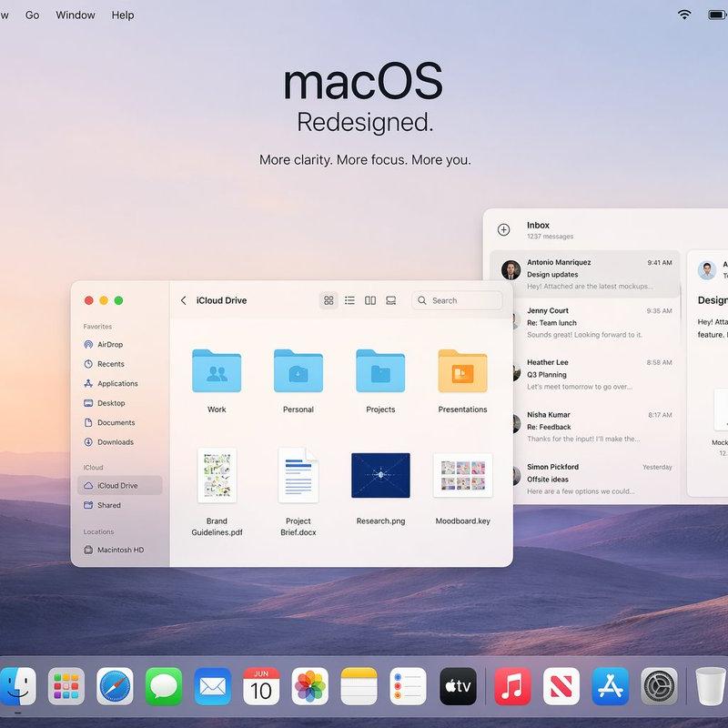This screenshot has height=728, width=728.
Task: Open Jenny Court Re: Team lunch email
Action: pos(596,322)
